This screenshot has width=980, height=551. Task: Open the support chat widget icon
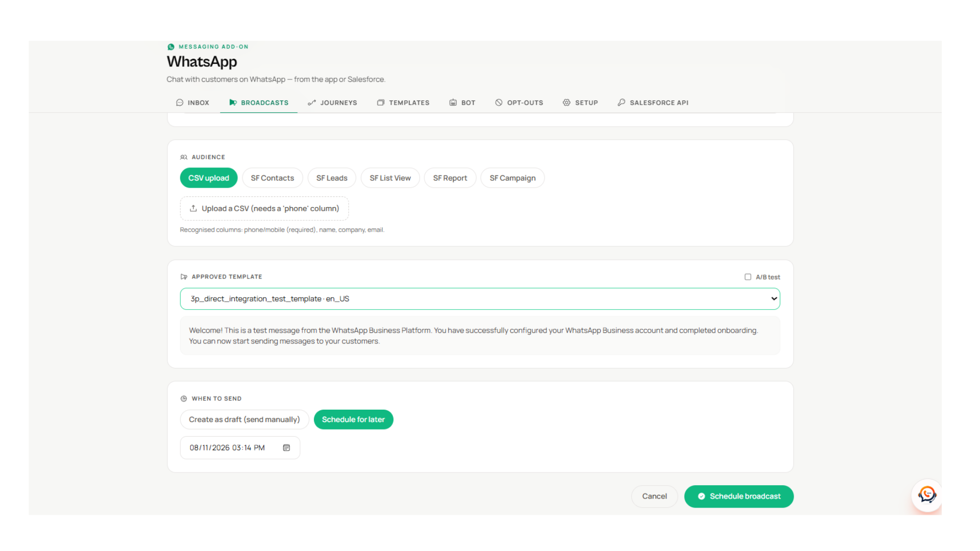pyautogui.click(x=927, y=494)
